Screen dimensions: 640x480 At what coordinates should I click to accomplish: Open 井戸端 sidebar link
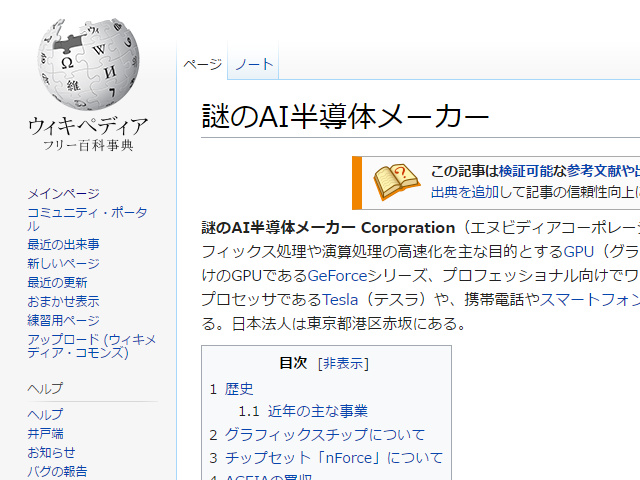point(45,433)
